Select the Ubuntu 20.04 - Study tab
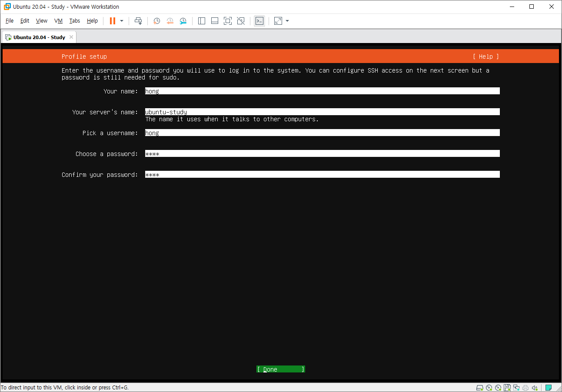The height and width of the screenshot is (392, 562). [39, 37]
